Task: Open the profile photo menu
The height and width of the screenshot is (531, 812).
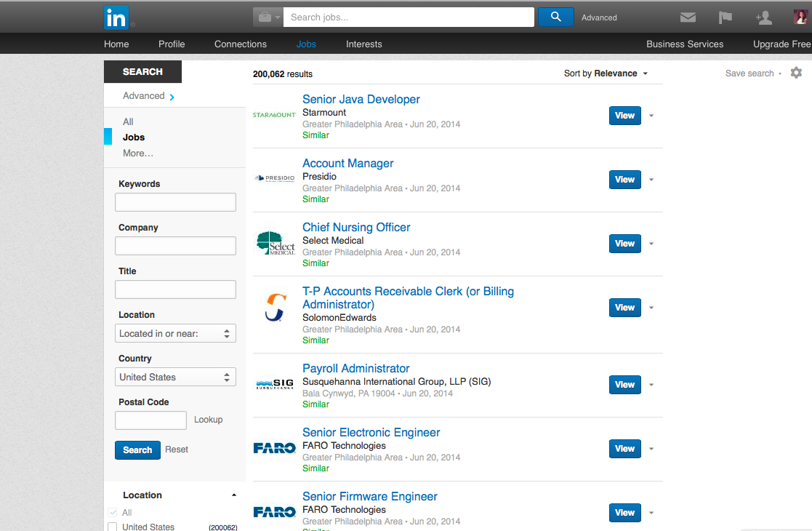Action: pos(800,17)
